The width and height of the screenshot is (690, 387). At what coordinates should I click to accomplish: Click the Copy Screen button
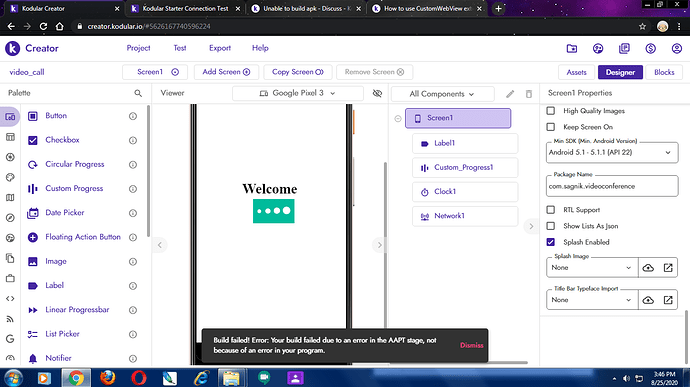[298, 72]
